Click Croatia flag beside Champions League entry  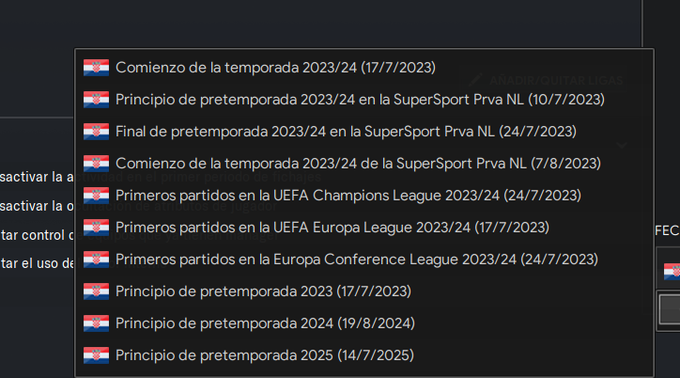pos(96,196)
